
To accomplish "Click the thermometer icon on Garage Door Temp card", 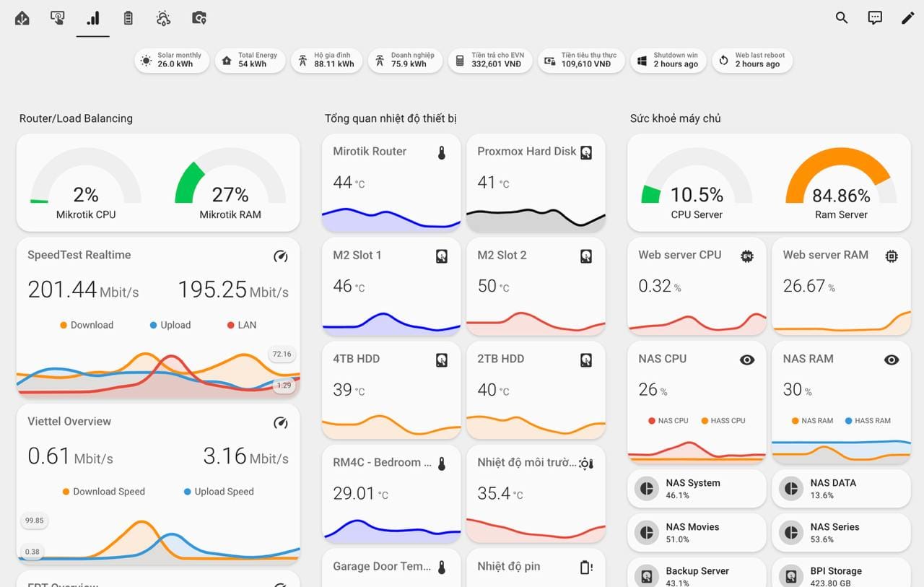I will 442,568.
